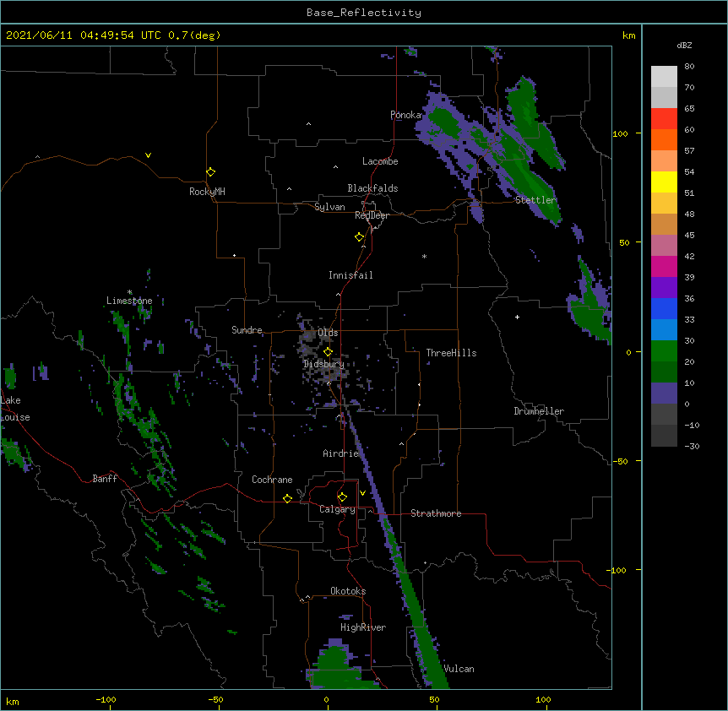Click the Sylvan label

[x=329, y=207]
